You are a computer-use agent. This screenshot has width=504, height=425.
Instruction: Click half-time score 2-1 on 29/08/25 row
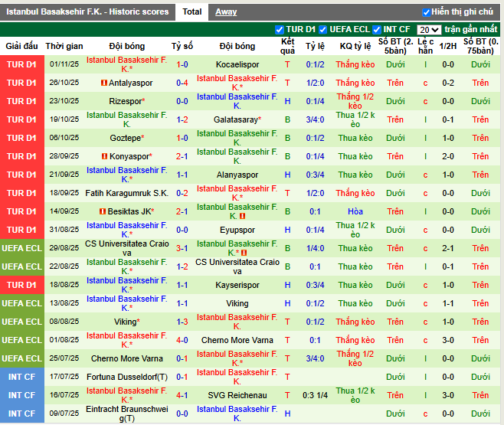click(448, 248)
